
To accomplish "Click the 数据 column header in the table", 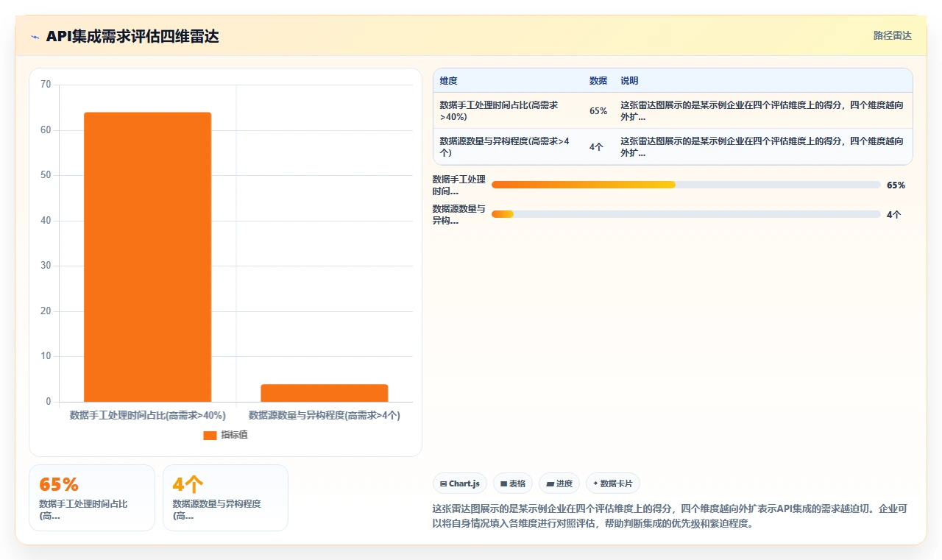I will click(x=598, y=81).
